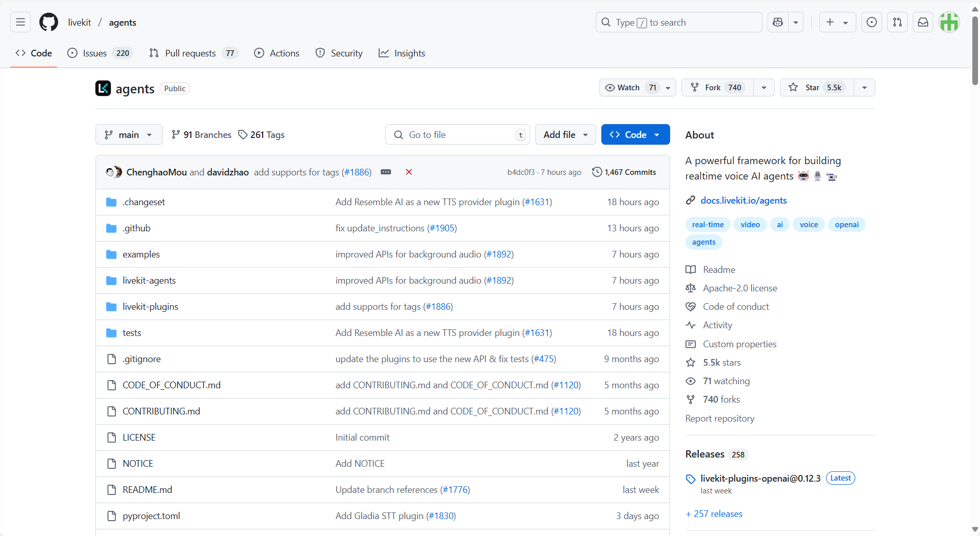Click the ChenghaoMou author avatars
980x536 pixels.
point(114,172)
